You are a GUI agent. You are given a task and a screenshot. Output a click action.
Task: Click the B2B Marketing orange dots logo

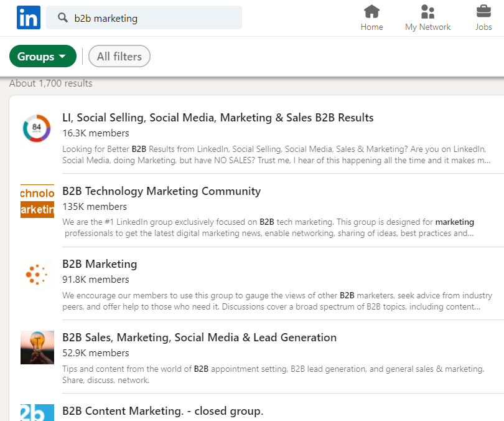click(x=37, y=274)
